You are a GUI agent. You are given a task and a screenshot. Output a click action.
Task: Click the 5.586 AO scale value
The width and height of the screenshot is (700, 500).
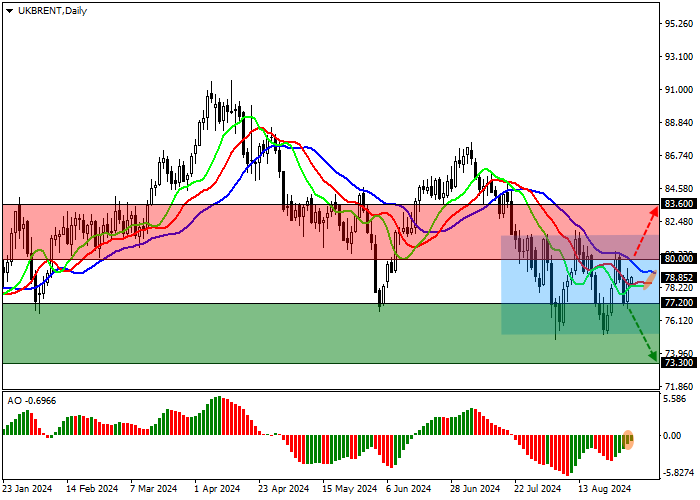pos(675,399)
